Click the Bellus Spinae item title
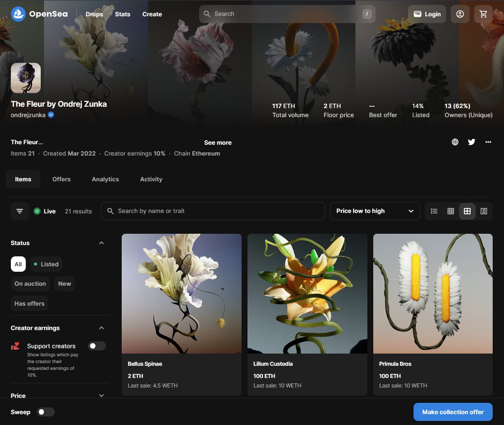This screenshot has height=425, width=504. (145, 364)
